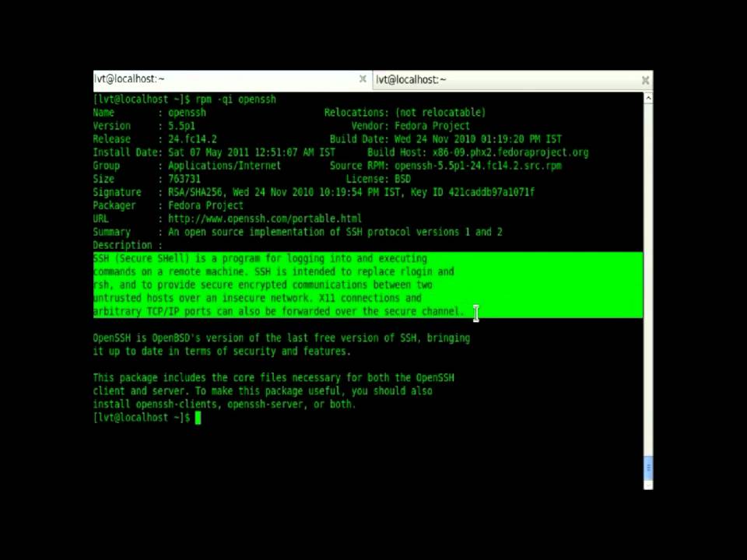Click the Vendor value Fedora Project
747x560 pixels.
432,126
